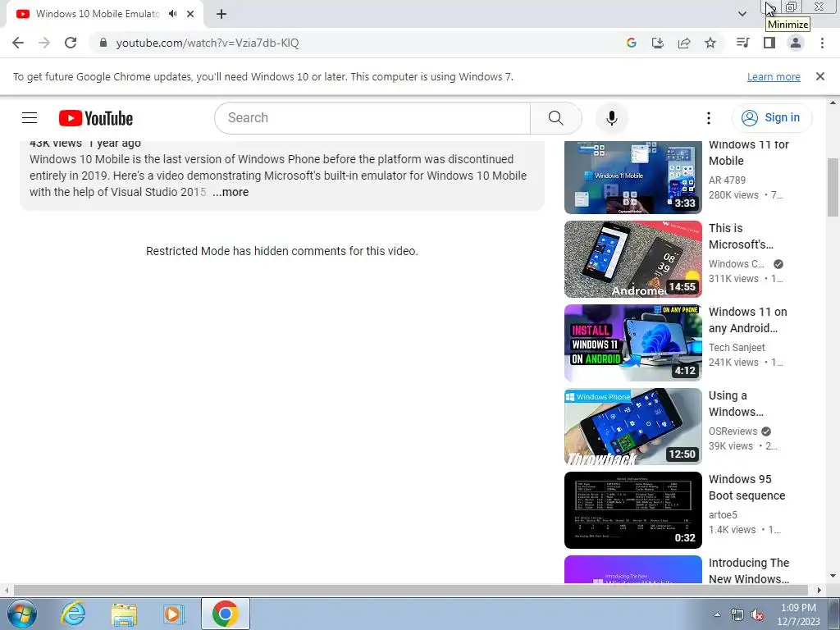840x630 pixels.
Task: Click the Sign in button
Action: pos(772,118)
